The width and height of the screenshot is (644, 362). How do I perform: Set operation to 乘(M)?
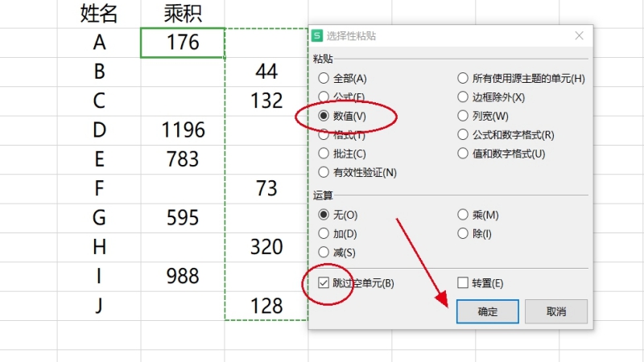point(463,215)
